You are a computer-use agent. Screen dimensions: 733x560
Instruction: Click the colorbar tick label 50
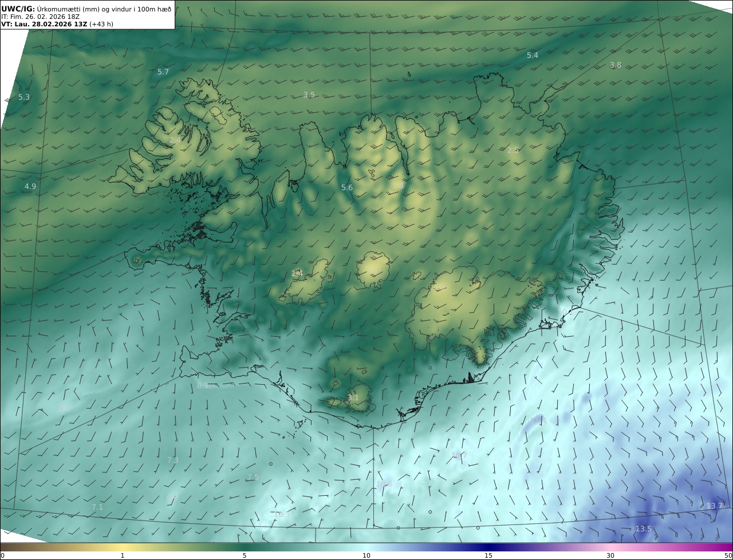728,555
